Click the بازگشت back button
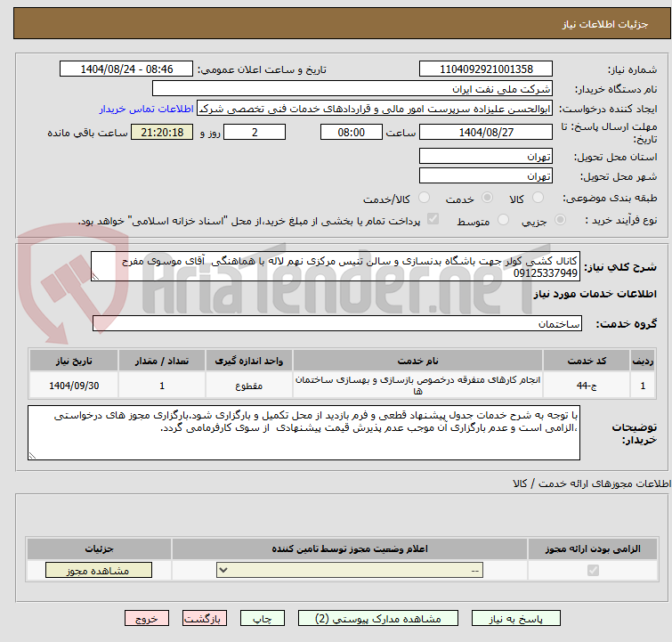This screenshot has height=642, width=672. (x=205, y=618)
